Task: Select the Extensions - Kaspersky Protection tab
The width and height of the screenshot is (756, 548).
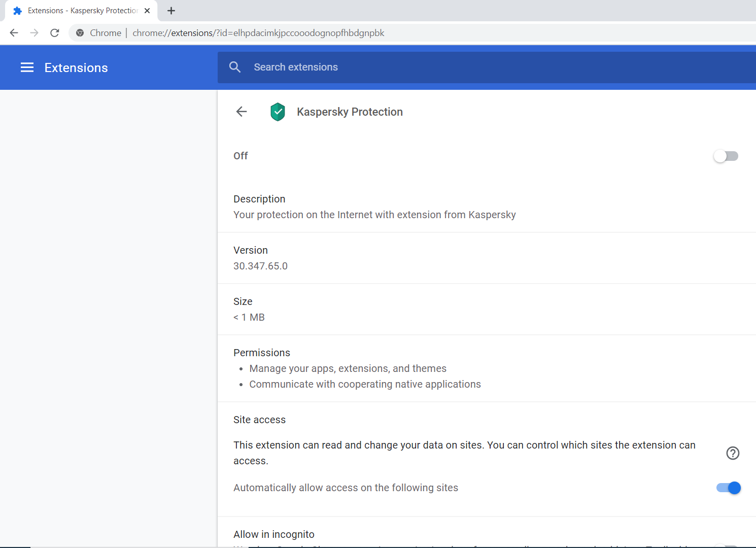Action: click(x=81, y=11)
